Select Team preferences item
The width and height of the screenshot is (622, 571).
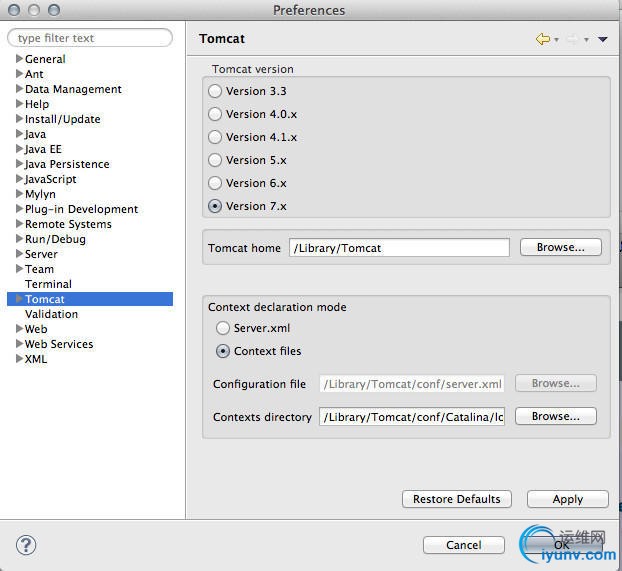point(39,269)
